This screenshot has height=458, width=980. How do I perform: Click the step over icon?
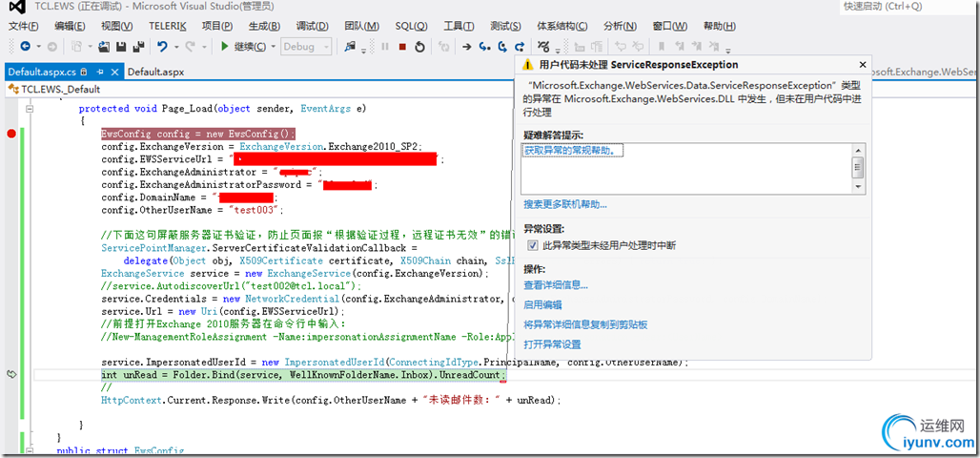502,47
